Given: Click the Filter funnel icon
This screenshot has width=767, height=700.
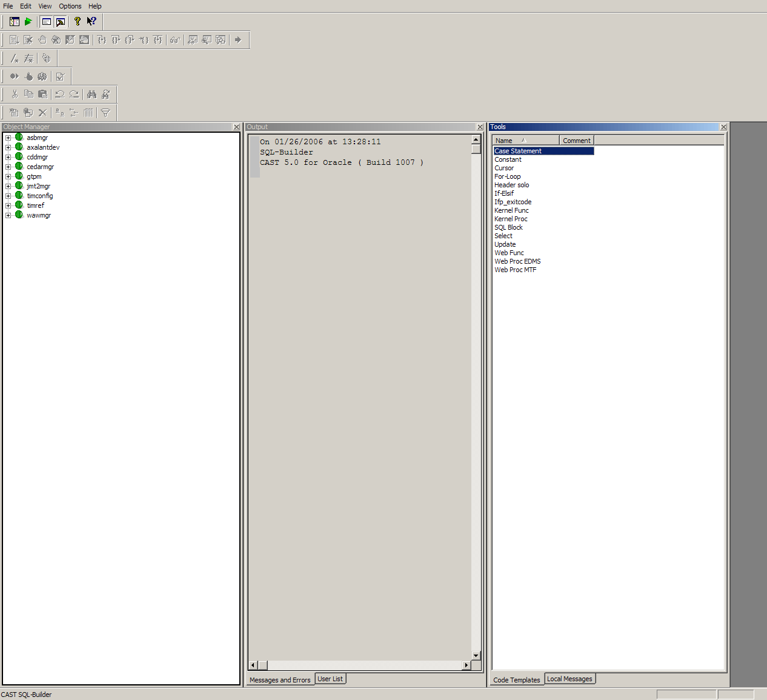Looking at the screenshot, I should click(105, 113).
